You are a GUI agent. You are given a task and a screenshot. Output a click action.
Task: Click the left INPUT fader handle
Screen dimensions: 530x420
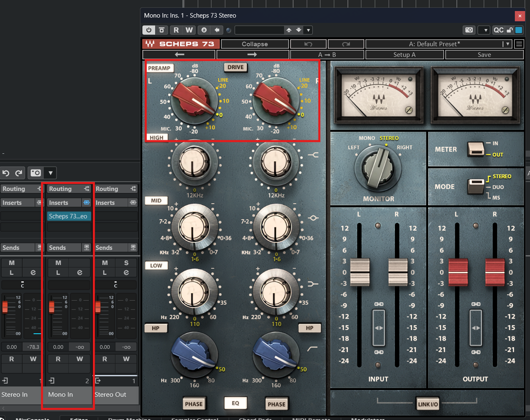(360, 272)
